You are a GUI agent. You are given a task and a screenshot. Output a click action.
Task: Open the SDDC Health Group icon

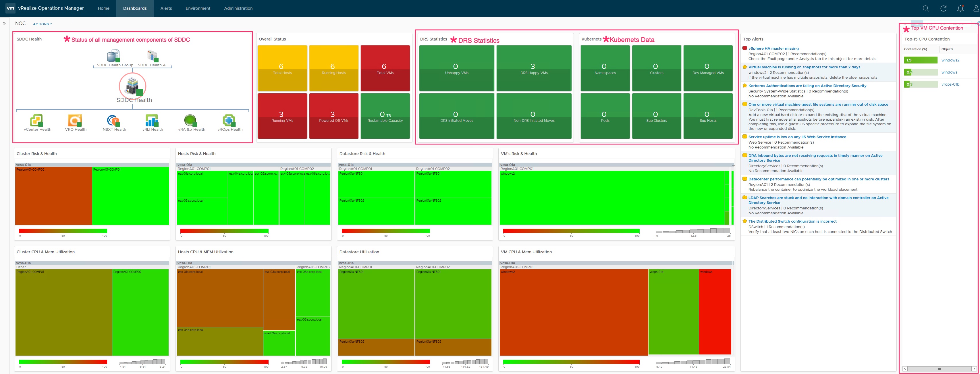click(113, 57)
